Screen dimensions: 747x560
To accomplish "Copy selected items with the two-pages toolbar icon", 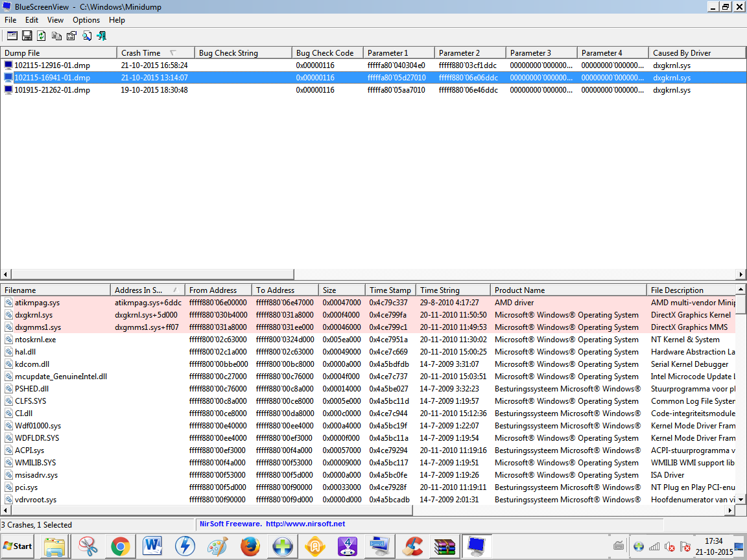I will (56, 36).
